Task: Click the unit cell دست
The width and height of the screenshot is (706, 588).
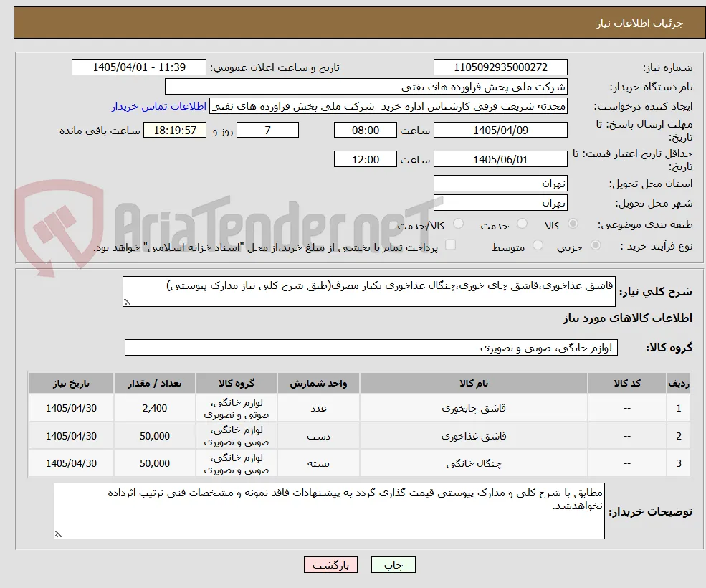Action: 318,436
